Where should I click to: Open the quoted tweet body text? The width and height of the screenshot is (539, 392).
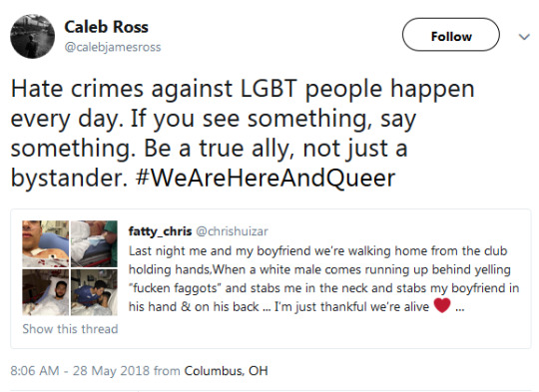click(x=323, y=278)
